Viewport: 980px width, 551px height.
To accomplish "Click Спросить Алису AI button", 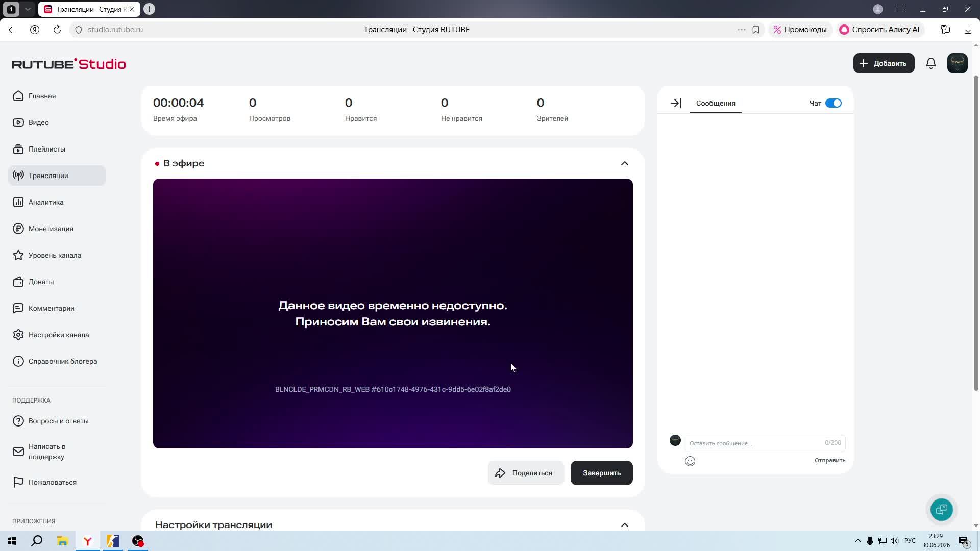I will pyautogui.click(x=879, y=30).
